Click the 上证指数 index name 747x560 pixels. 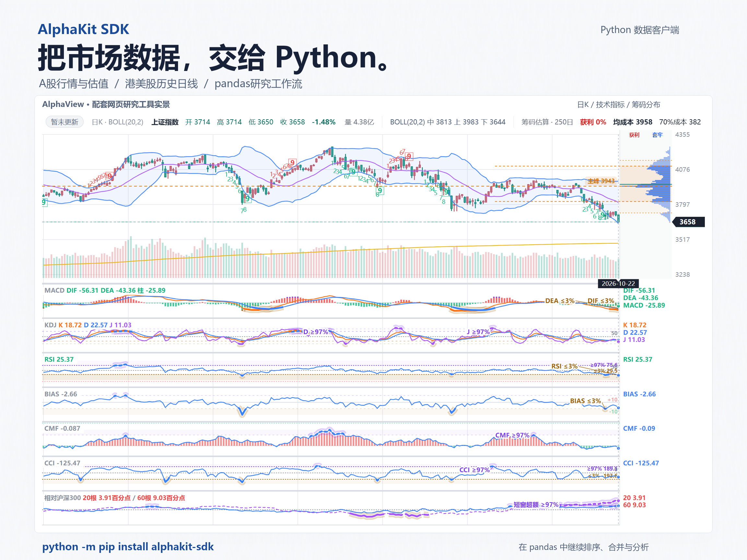point(165,122)
